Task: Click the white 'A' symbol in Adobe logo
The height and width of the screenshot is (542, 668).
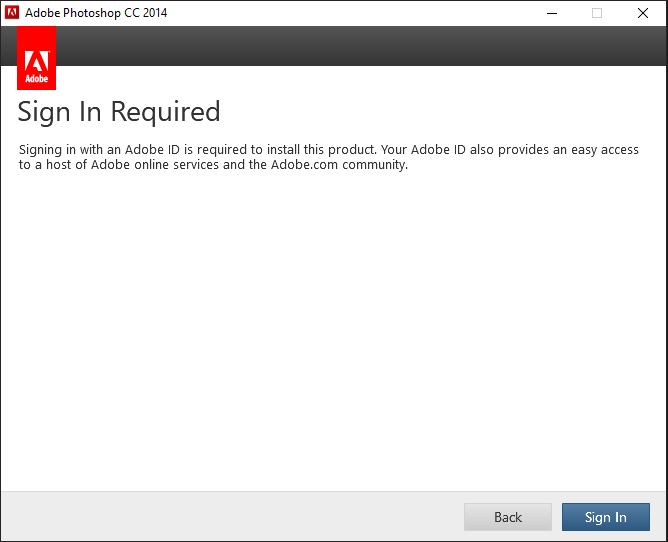Action: point(36,54)
